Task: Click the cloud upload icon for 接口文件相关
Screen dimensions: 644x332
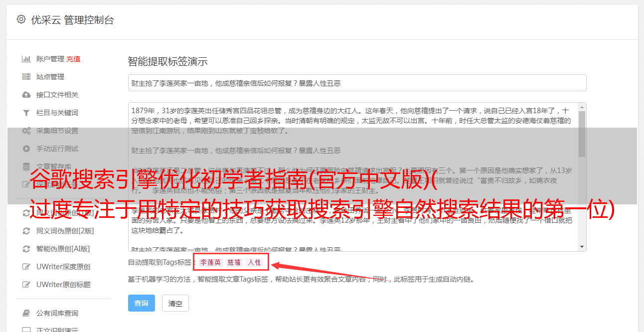Action: point(26,95)
